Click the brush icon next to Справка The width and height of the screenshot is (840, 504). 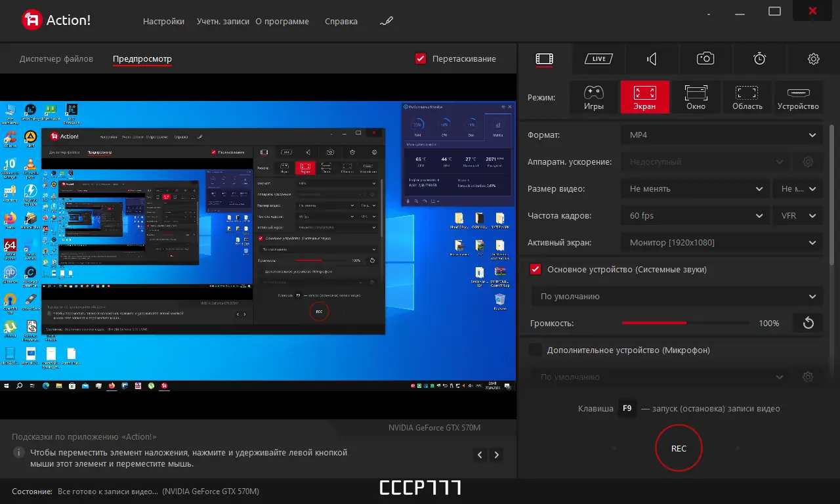(387, 21)
